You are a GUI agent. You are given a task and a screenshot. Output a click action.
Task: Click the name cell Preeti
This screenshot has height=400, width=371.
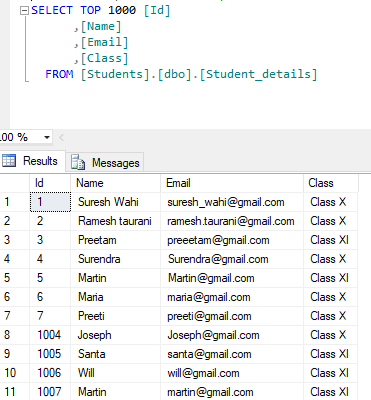click(x=115, y=316)
